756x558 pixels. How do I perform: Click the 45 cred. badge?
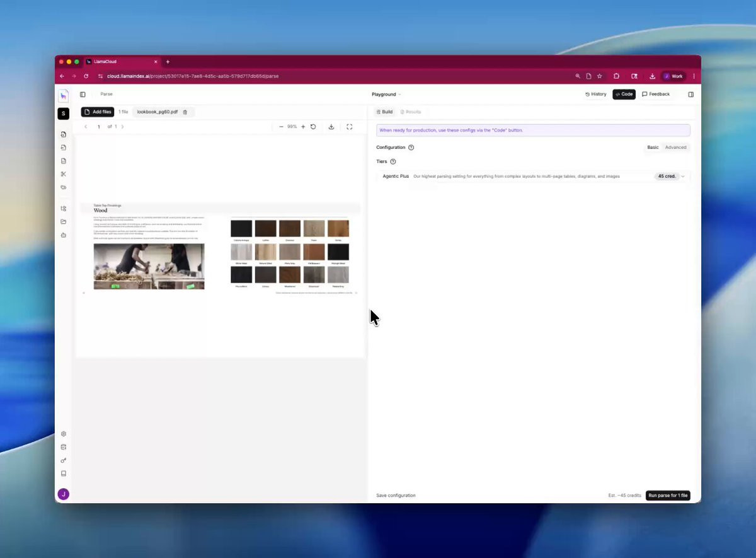coord(667,177)
